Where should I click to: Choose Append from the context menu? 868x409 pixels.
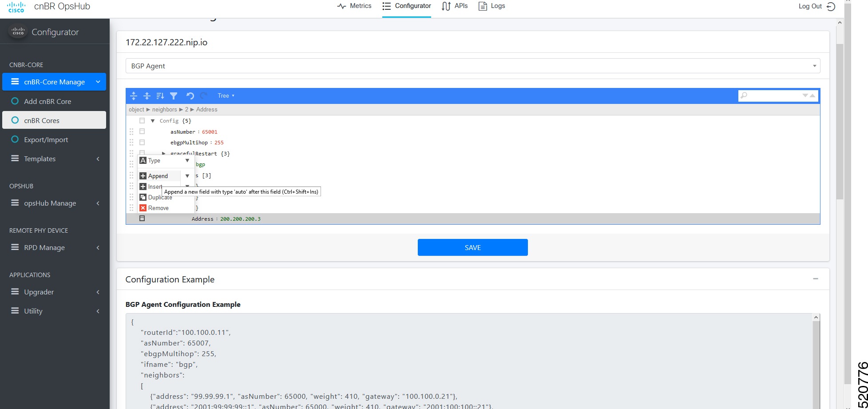coord(159,175)
